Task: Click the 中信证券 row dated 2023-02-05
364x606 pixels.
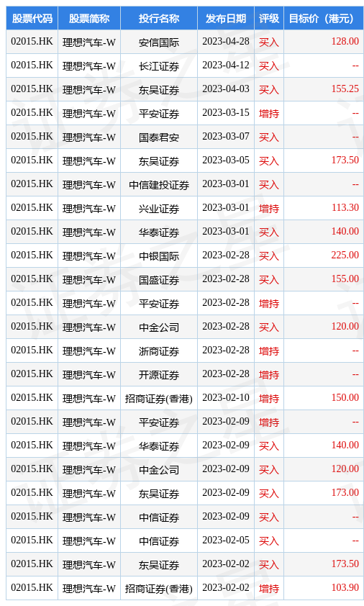Action: [185, 541]
